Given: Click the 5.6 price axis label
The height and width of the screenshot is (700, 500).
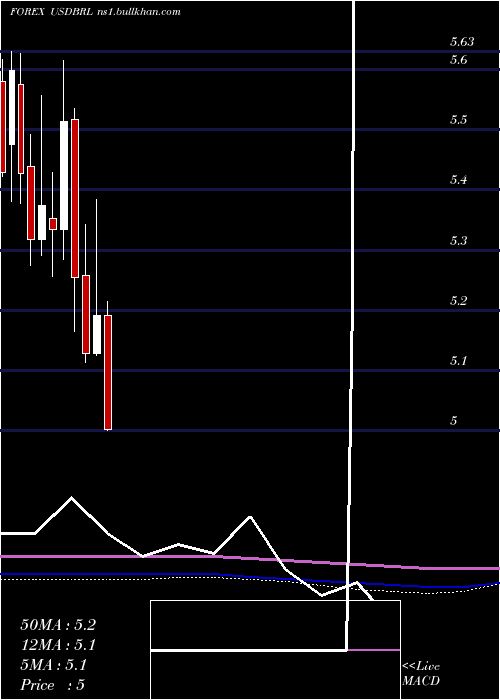Looking at the screenshot, I should [x=458, y=59].
